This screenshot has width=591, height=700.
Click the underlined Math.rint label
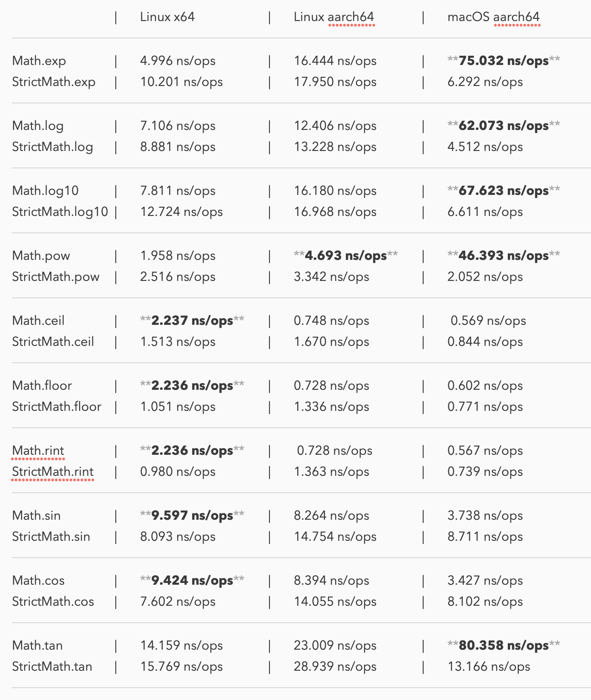coord(38,451)
